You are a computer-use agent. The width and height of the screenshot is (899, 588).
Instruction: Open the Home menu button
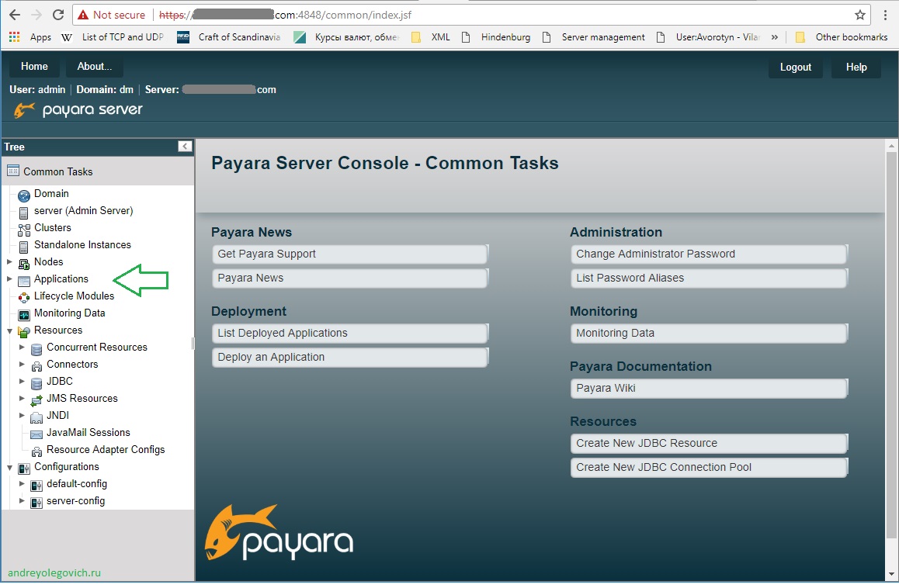tap(34, 67)
